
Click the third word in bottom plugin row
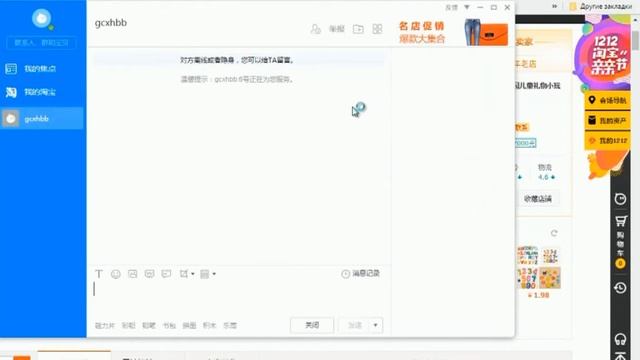click(x=149, y=325)
